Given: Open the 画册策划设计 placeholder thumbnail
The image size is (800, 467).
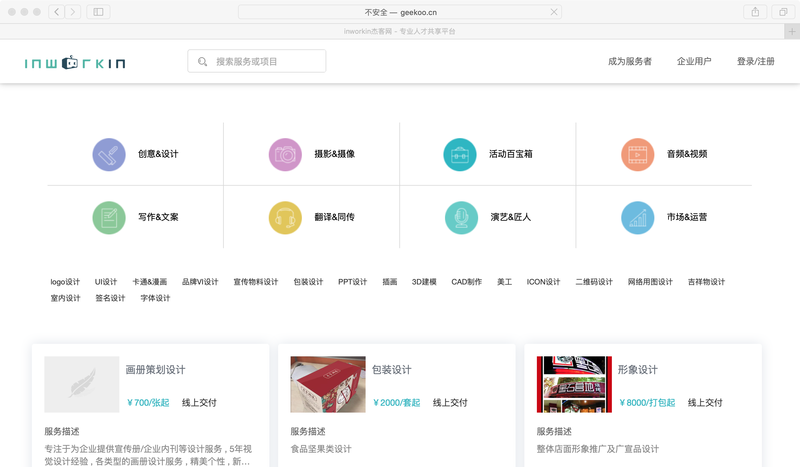Looking at the screenshot, I should click(x=82, y=384).
